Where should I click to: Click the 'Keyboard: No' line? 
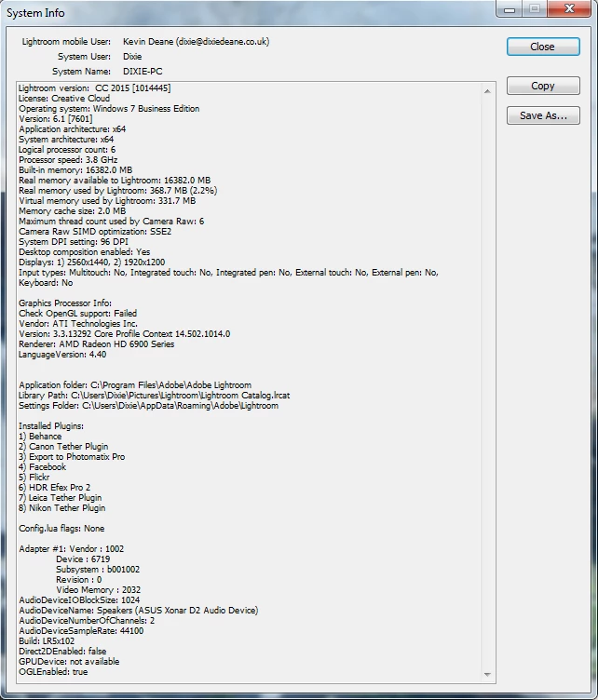pos(46,283)
